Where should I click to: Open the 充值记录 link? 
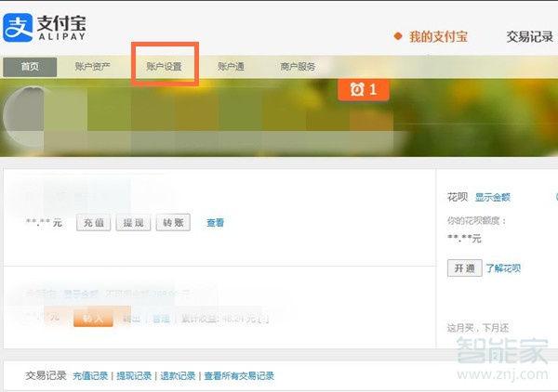90,376
